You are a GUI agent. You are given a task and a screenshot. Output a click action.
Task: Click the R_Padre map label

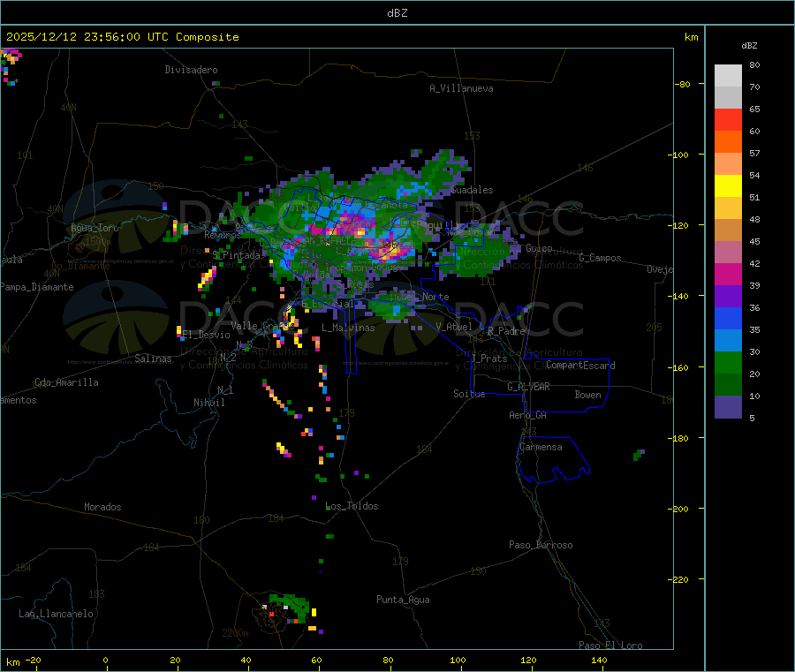[x=506, y=331]
